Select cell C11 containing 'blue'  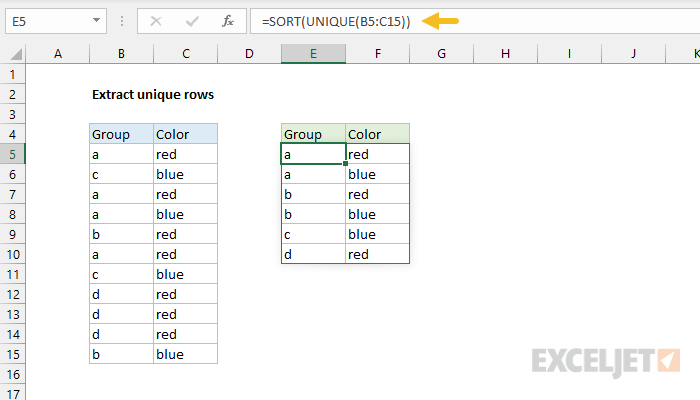(186, 274)
